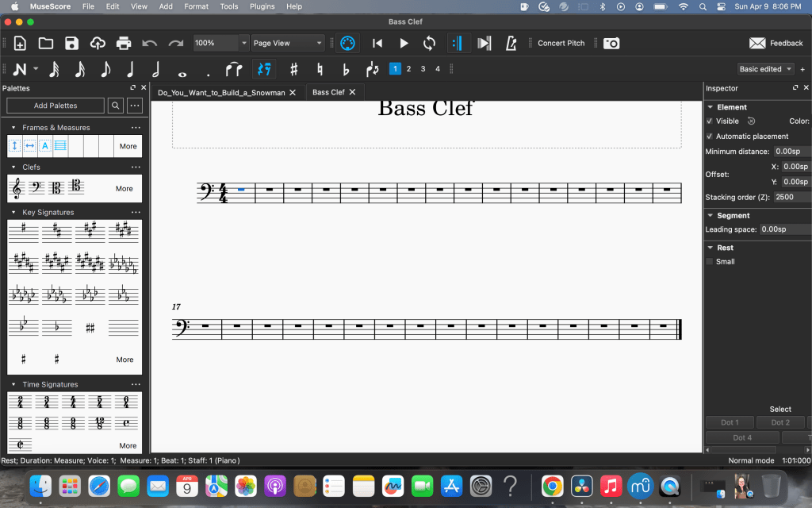Open the Page View dropdown
This screenshot has height=508, width=812.
287,43
